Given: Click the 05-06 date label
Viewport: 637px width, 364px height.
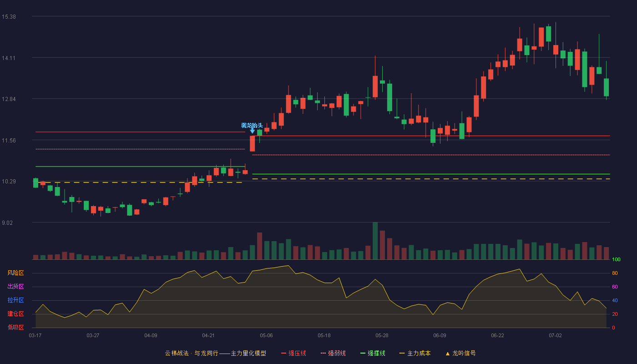Looking at the screenshot, I should coord(266,335).
